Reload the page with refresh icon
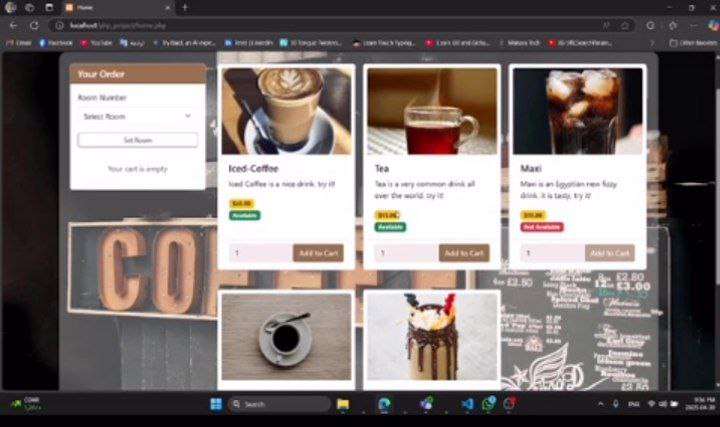720x427 pixels. [x=34, y=25]
